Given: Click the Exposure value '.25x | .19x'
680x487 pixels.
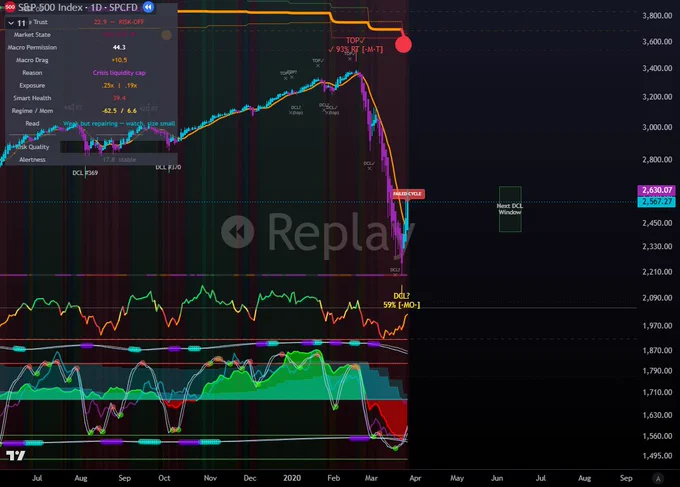Looking at the screenshot, I should tap(119, 85).
